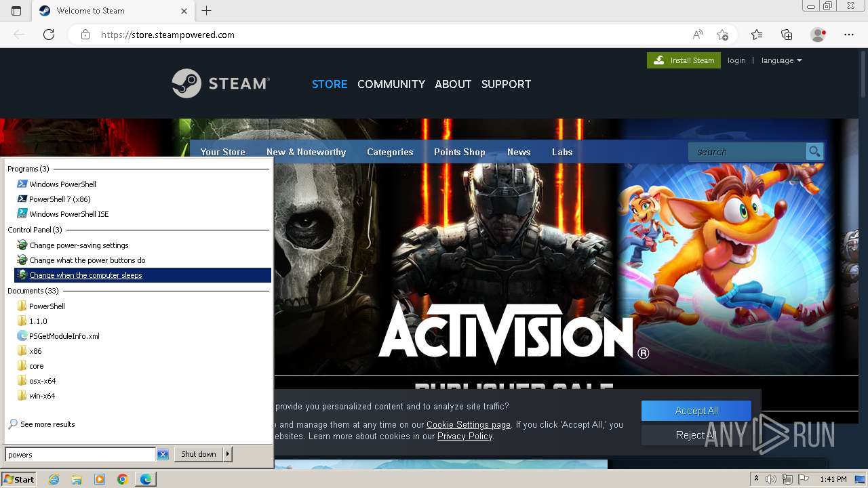This screenshot has height=488, width=868.
Task: Open the Labs store tab
Action: click(562, 152)
